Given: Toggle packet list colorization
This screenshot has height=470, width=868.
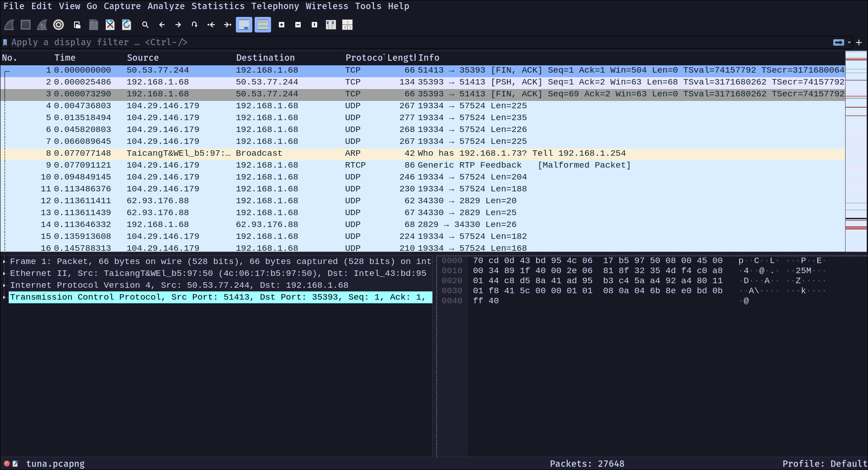Looking at the screenshot, I should [263, 25].
